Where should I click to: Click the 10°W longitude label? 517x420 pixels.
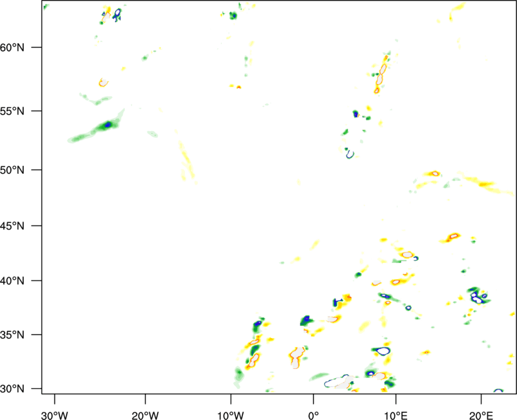[x=231, y=415]
